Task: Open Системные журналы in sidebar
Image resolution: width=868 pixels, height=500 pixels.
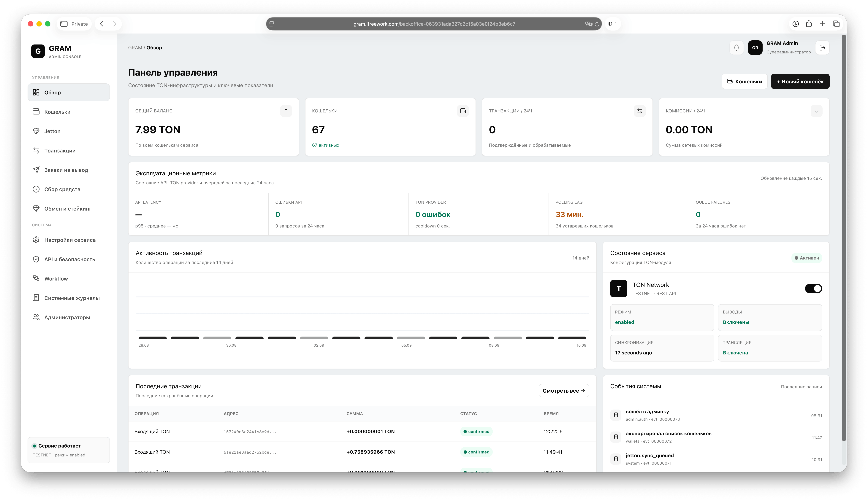Action: 69,298
